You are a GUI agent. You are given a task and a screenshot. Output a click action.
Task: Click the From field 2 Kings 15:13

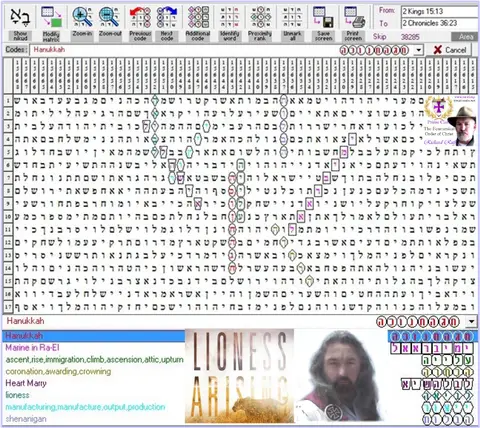439,12
